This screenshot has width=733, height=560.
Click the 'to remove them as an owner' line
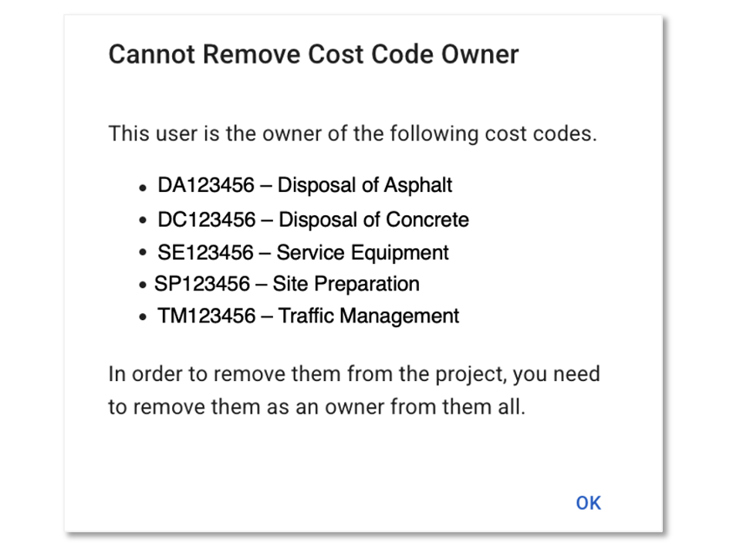tap(316, 407)
